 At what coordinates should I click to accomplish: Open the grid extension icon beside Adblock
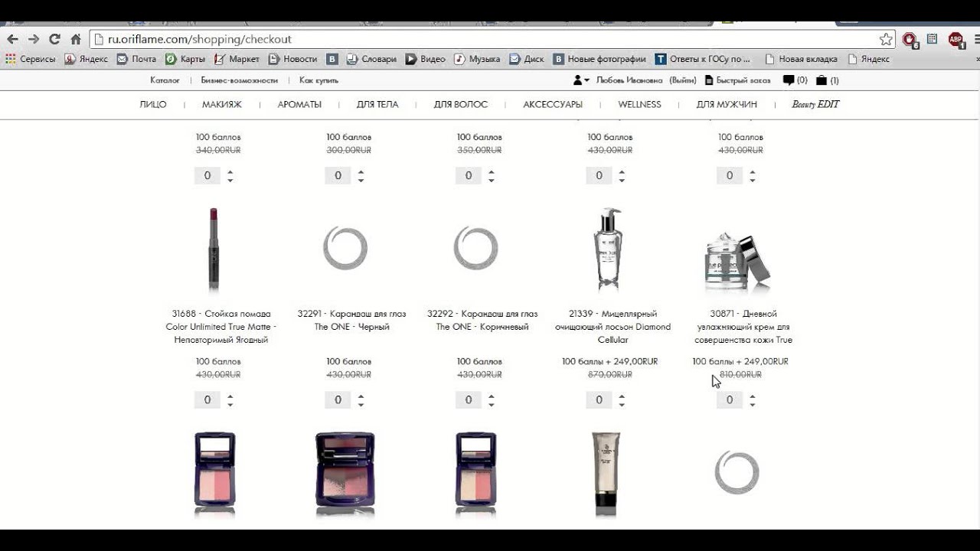tap(933, 39)
